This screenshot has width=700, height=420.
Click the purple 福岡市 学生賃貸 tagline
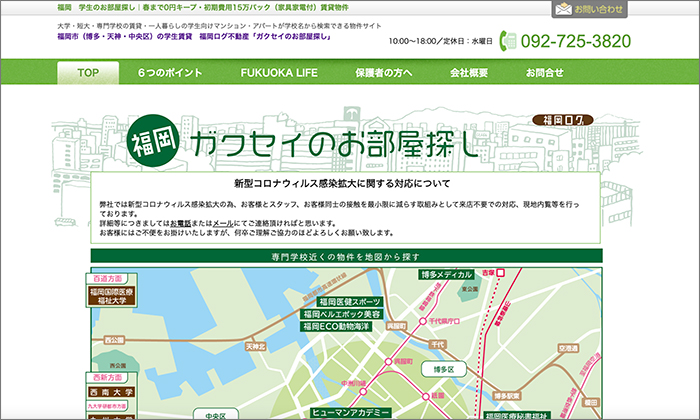coord(195,37)
